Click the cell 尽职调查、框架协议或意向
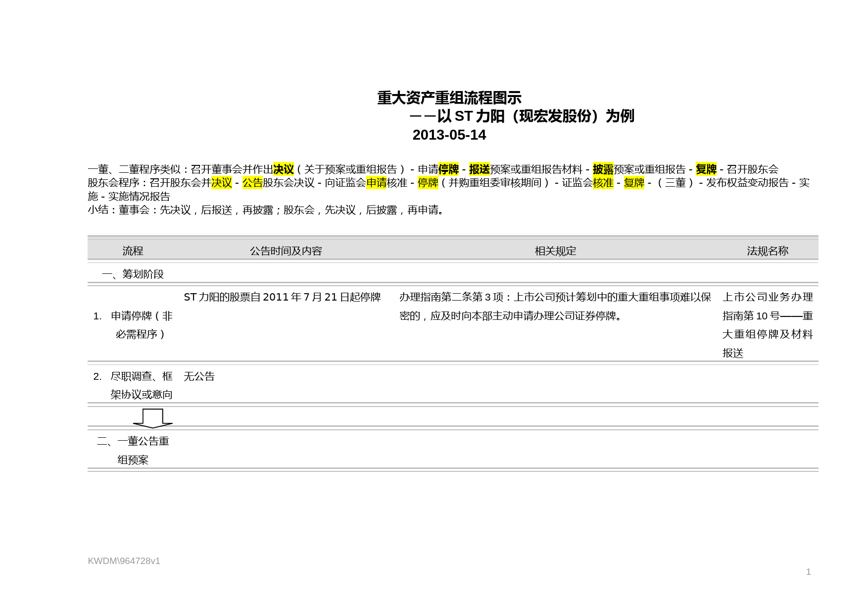Viewport: 868px width, 614px height. (x=134, y=385)
